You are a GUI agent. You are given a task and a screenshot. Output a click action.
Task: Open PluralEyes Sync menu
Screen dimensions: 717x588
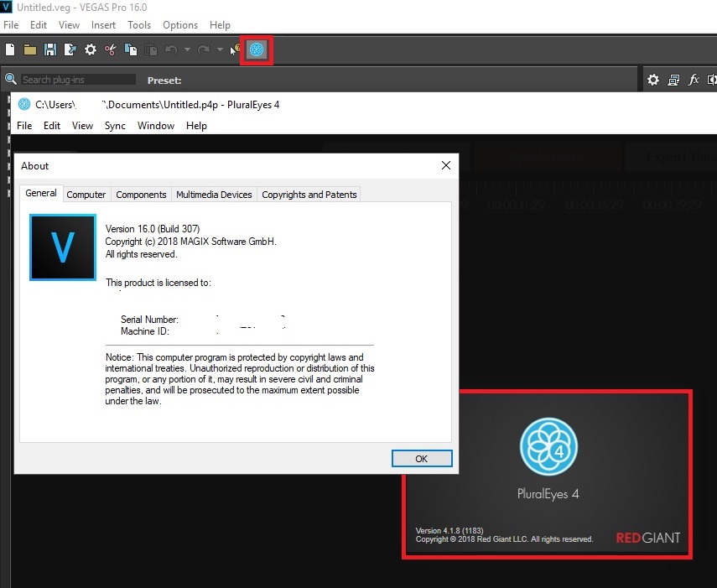click(115, 126)
